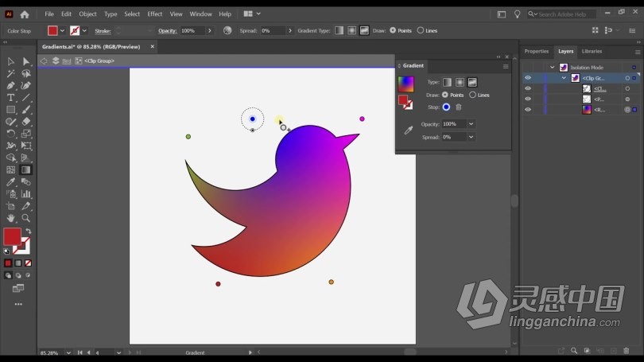Select the Hand tool
The width and height of the screenshot is (644, 362).
[x=10, y=218]
